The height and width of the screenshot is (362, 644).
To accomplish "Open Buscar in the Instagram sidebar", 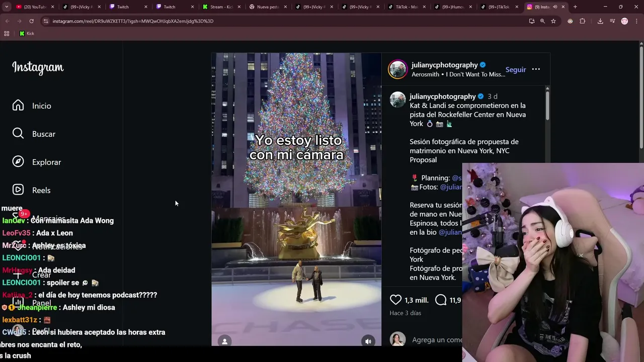I will [x=34, y=134].
